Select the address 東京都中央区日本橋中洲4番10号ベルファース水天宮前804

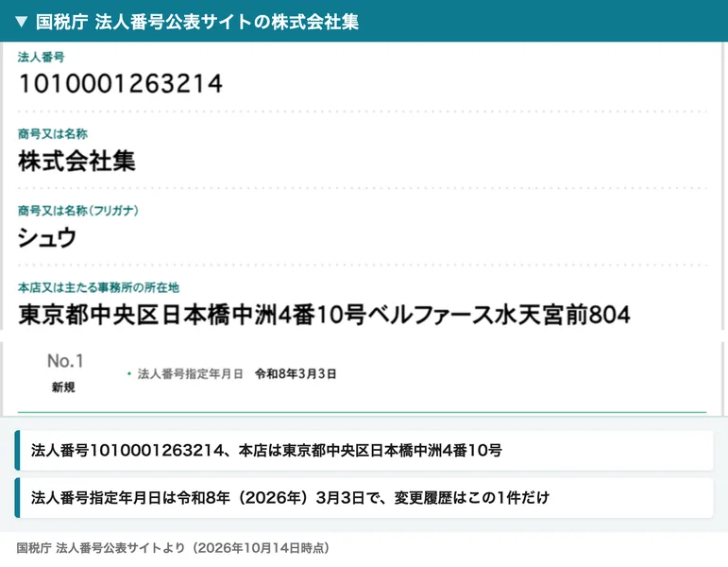coord(324,315)
